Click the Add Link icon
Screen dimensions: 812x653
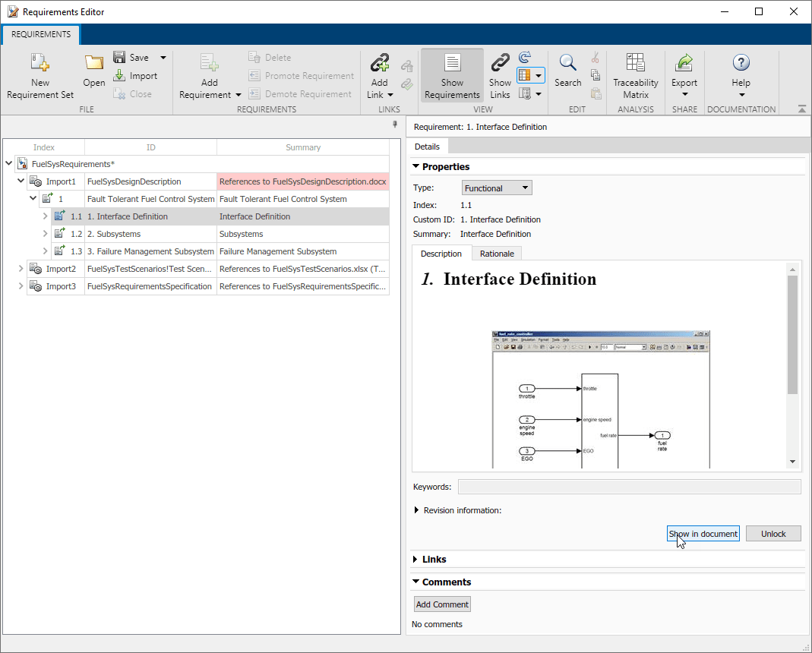(x=380, y=63)
